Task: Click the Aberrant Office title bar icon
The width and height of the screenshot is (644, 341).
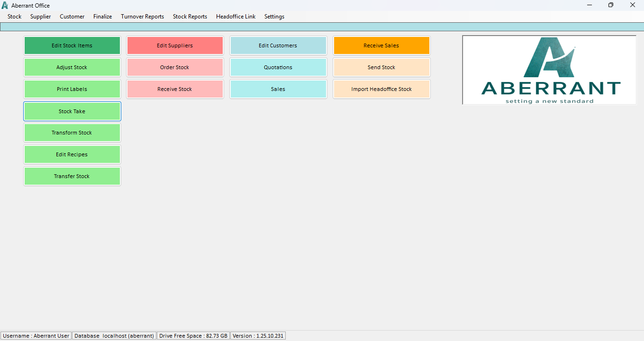Action: point(5,5)
